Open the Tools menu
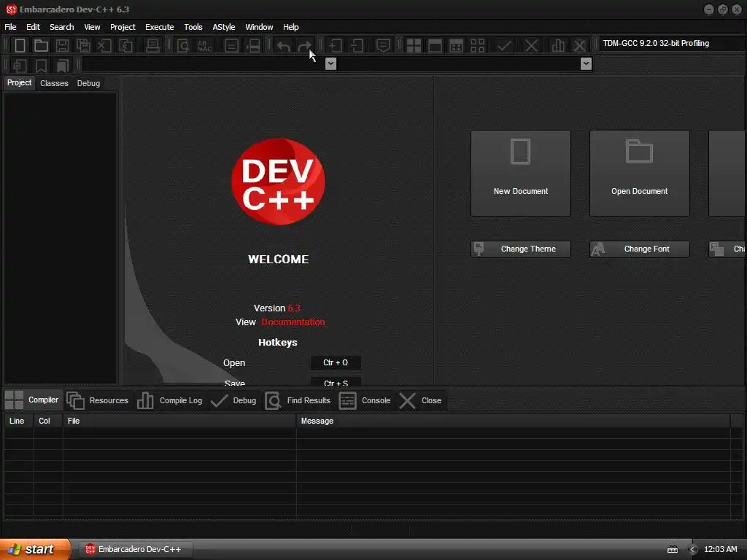The width and height of the screenshot is (747, 560). click(193, 27)
